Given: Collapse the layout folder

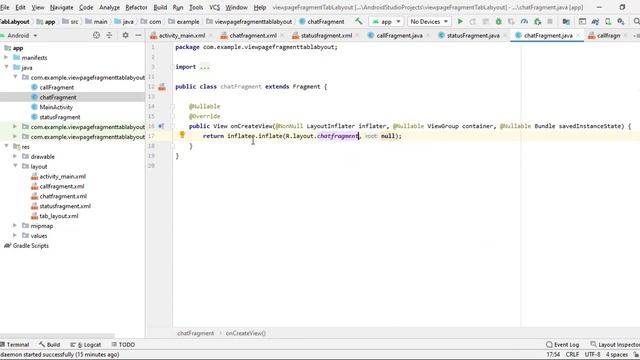Looking at the screenshot, I should tap(15, 166).
